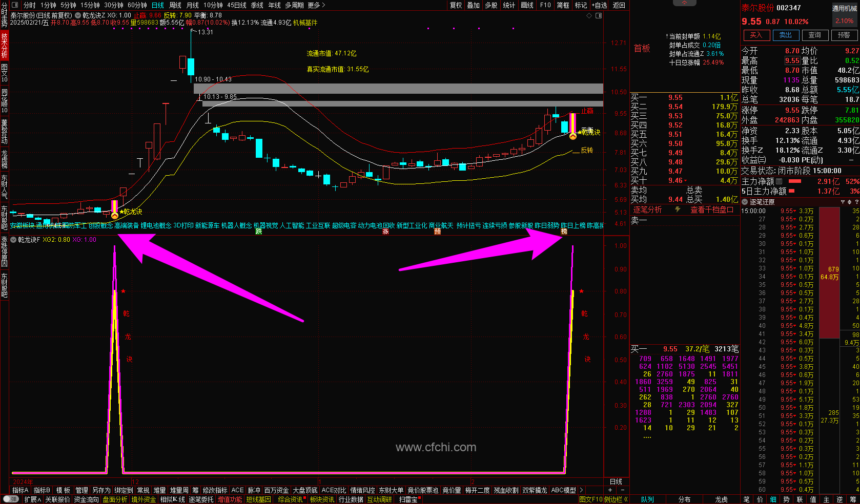Click the 通用机械 sector button with 2.10%
Viewport: 860px width, 504px height.
coord(845,15)
